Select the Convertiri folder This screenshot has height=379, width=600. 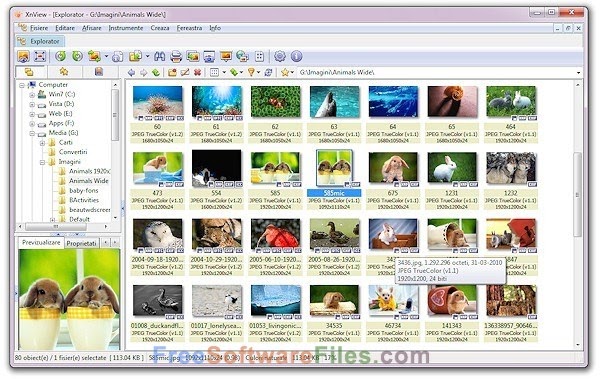click(x=73, y=152)
